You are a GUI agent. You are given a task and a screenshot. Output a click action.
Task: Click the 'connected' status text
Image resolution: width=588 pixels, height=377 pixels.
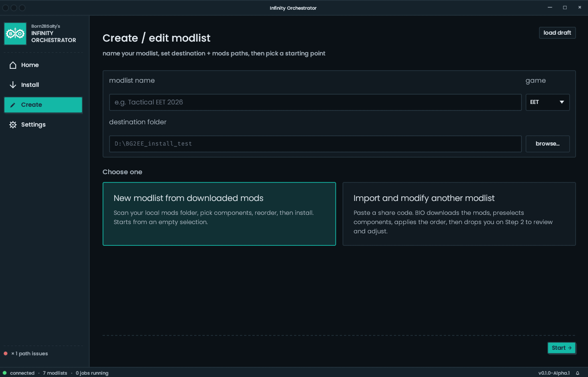(x=22, y=373)
